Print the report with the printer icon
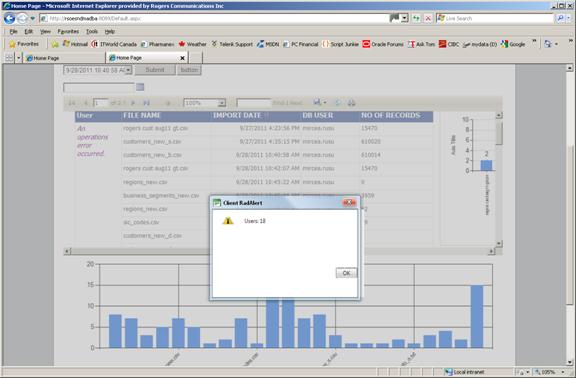576x378 pixels. coord(352,103)
